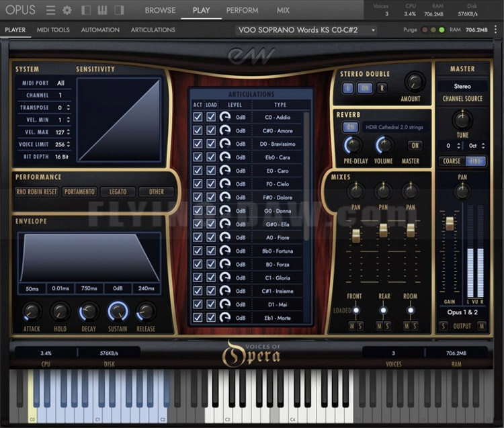
Task: Click the envelope Attack knob
Action: coord(32,311)
